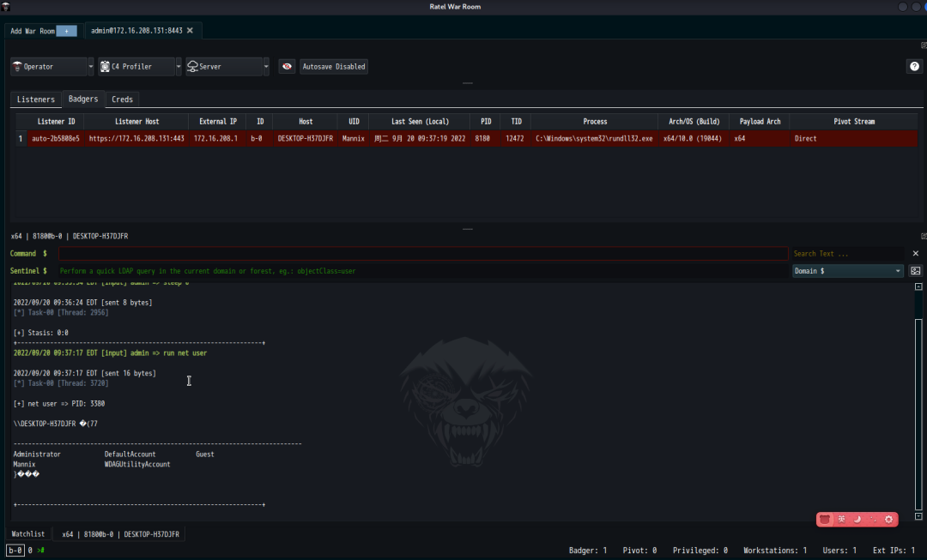Viewport: 927px width, 560px height.
Task: Focus the Command $ input field
Action: (423, 254)
